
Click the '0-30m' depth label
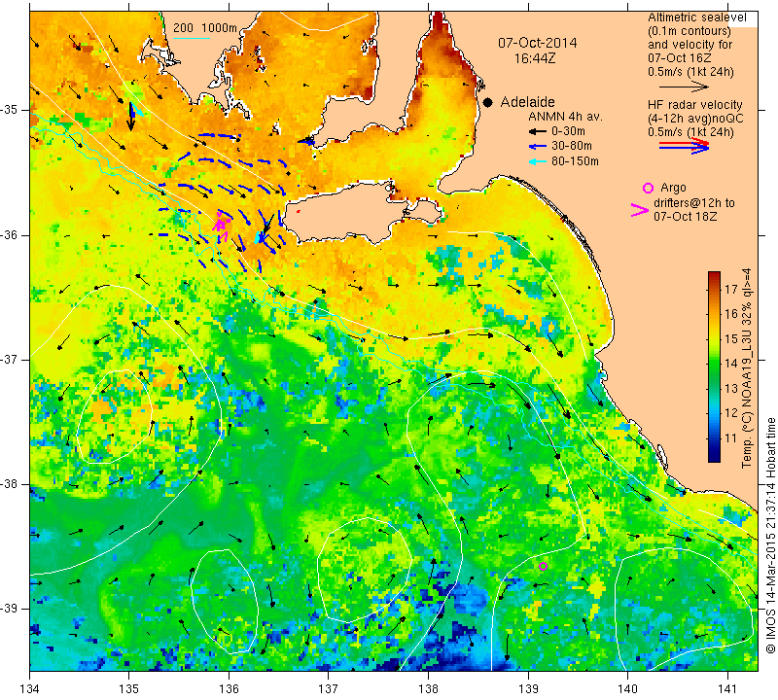[x=568, y=131]
